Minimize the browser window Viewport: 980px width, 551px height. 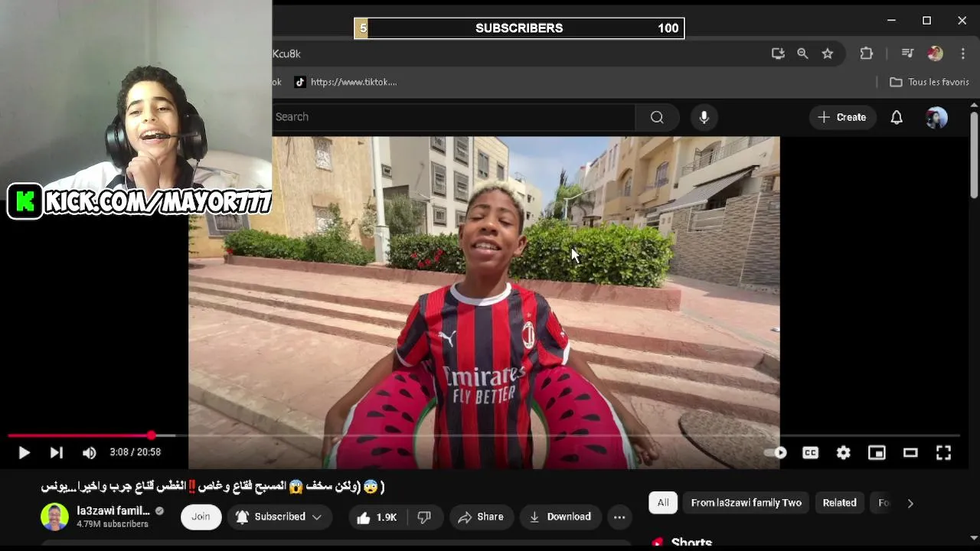pyautogui.click(x=891, y=21)
